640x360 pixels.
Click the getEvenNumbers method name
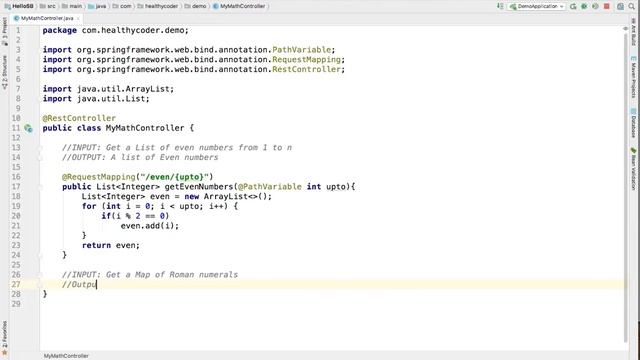[x=199, y=187]
